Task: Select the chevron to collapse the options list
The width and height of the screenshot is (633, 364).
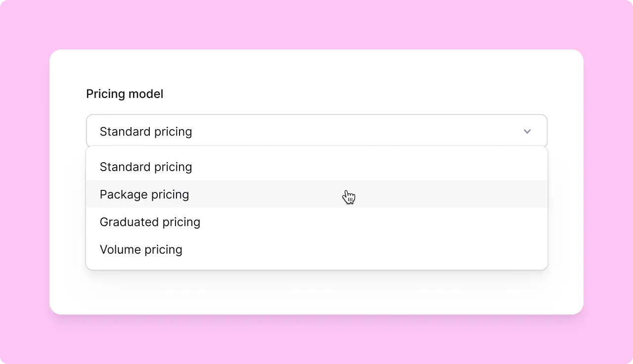Action: click(x=527, y=132)
